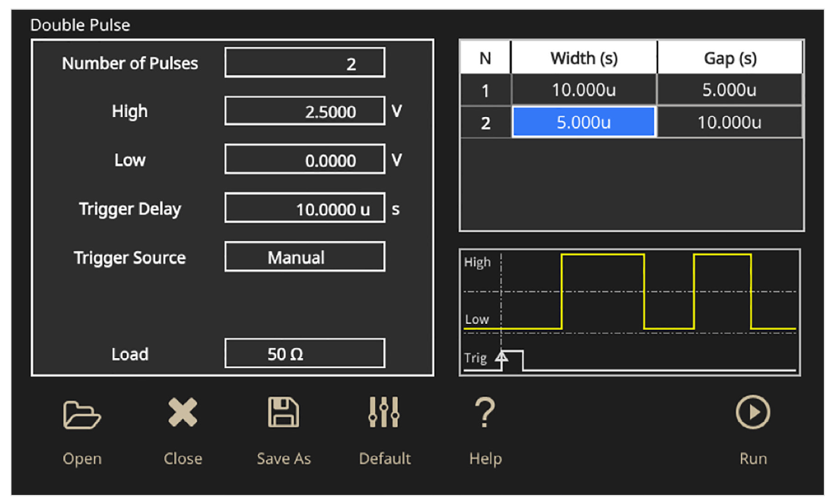Click the Low label in waveform preview

coord(476,319)
